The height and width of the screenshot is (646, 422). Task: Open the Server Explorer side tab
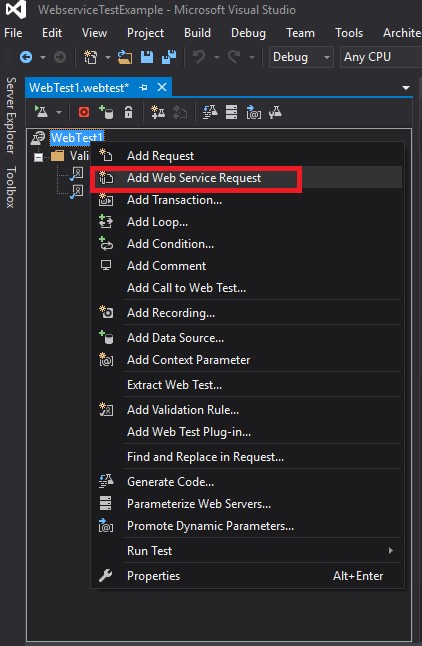point(10,116)
